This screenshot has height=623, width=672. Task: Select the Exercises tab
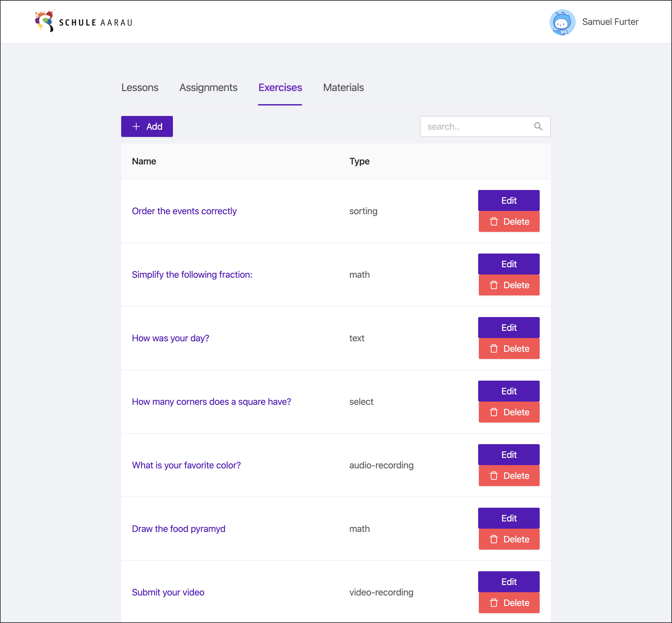point(280,88)
